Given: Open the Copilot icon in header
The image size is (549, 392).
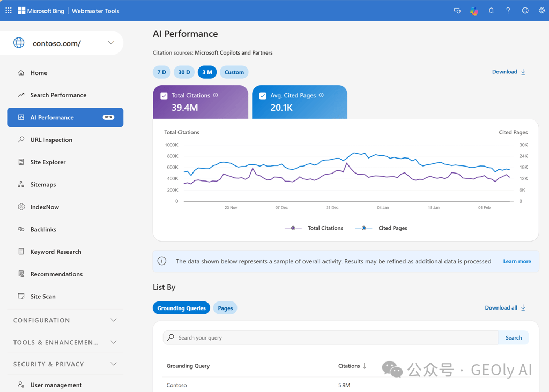Looking at the screenshot, I should (x=474, y=11).
